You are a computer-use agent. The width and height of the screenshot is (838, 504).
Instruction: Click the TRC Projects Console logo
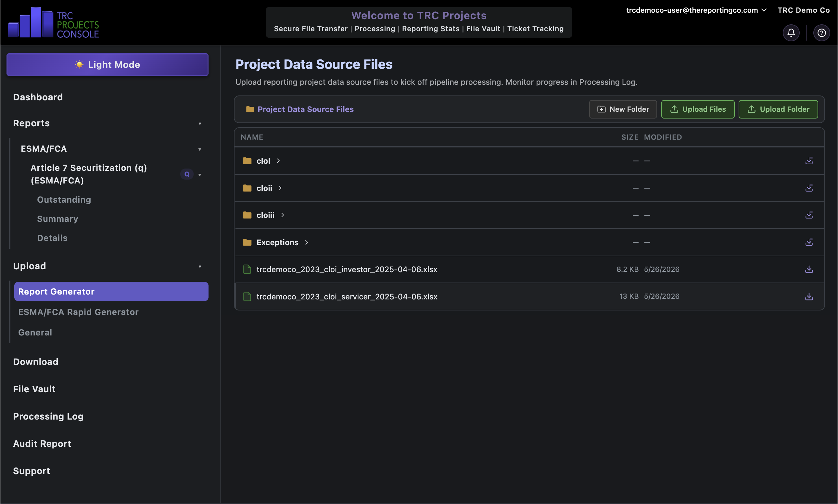(x=53, y=22)
